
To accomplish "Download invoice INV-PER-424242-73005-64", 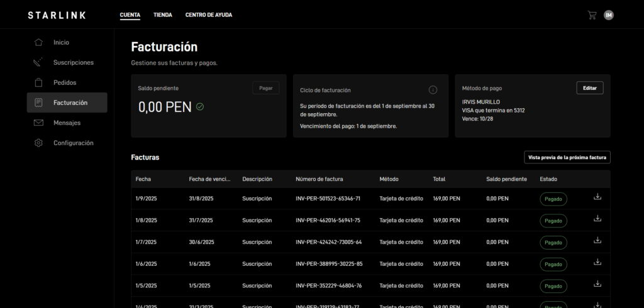I will (597, 241).
